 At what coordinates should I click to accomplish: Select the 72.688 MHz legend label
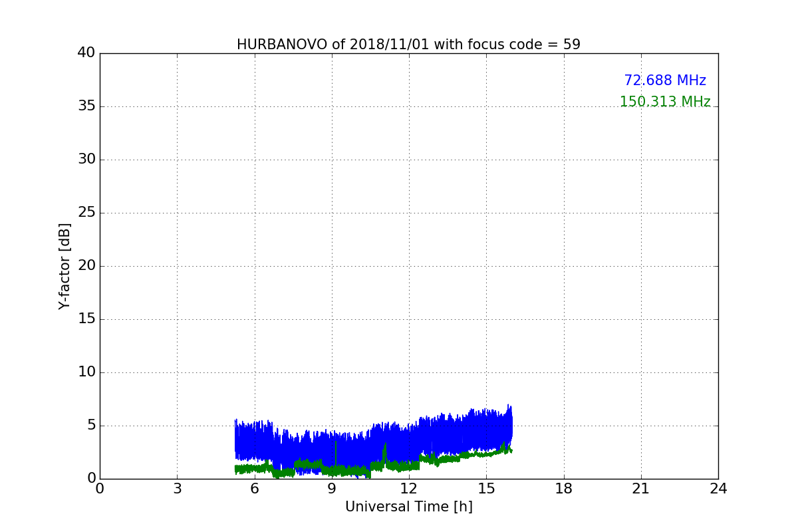pyautogui.click(x=665, y=80)
